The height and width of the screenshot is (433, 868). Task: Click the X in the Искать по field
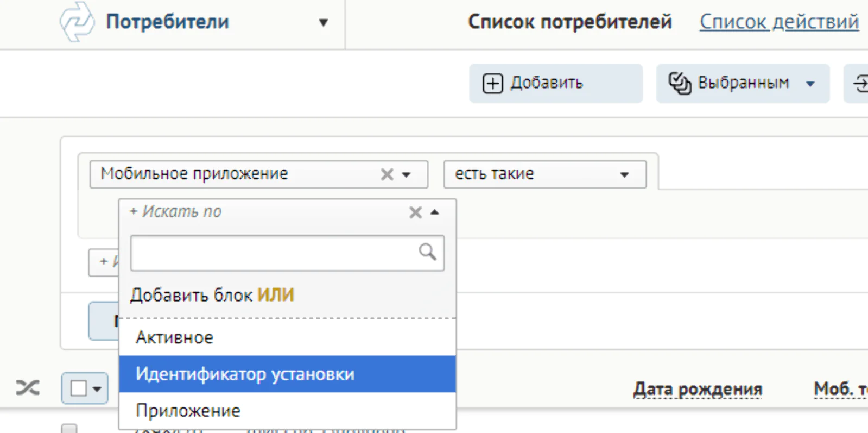[415, 212]
